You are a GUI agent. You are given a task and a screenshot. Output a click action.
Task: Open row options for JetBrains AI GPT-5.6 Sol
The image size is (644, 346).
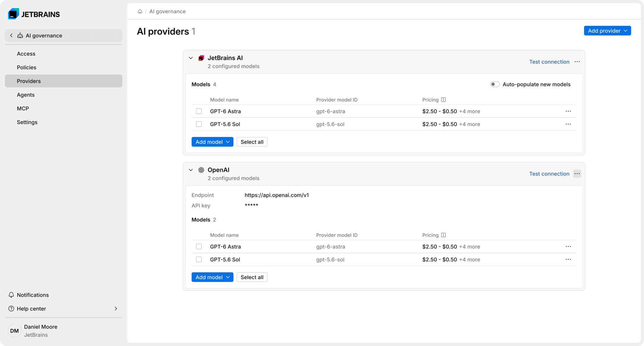568,124
